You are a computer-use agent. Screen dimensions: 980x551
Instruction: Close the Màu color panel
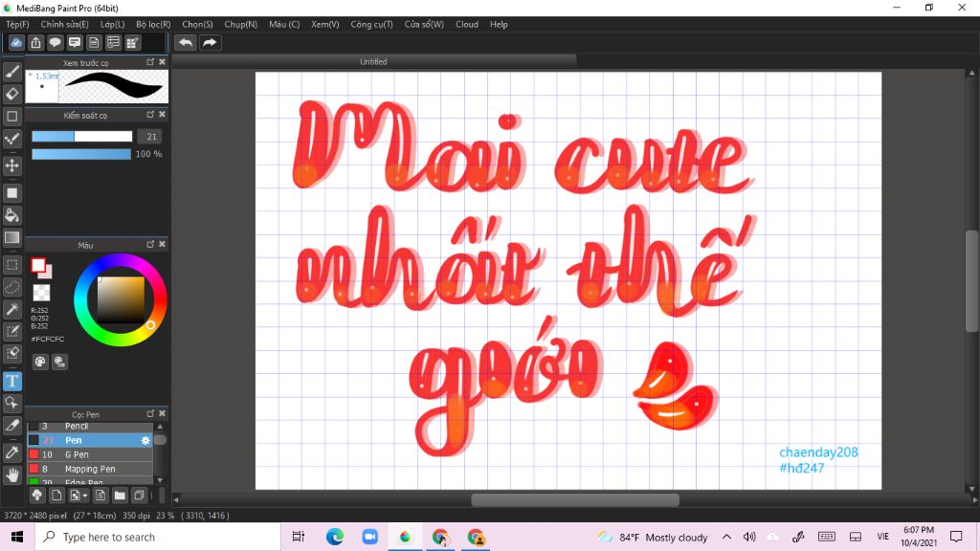[162, 244]
